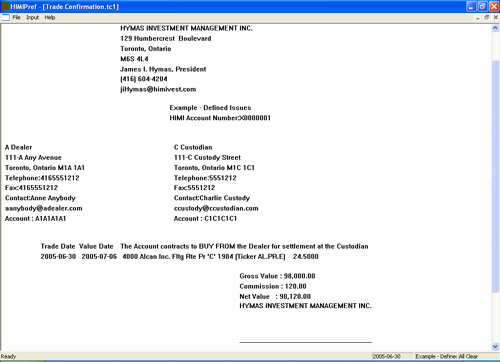Click the scroll up arrow of vertical scrollbar
Screen dimensions: 500x362
coord(495,29)
